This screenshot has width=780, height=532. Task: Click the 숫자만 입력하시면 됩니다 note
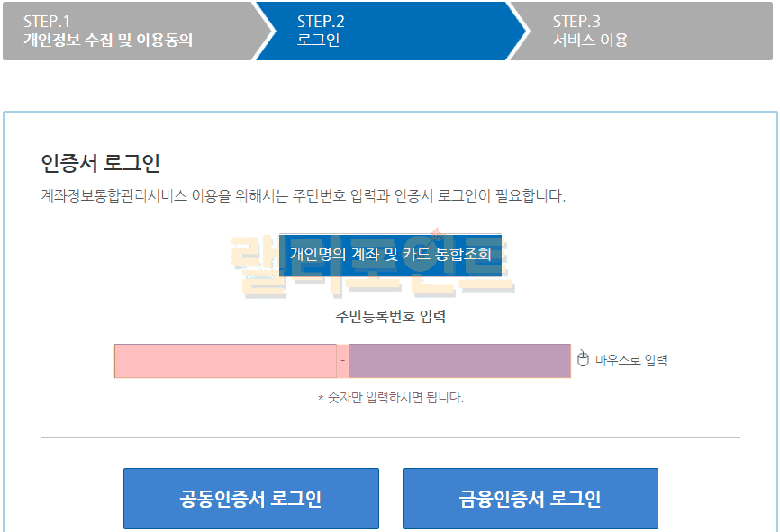click(395, 397)
